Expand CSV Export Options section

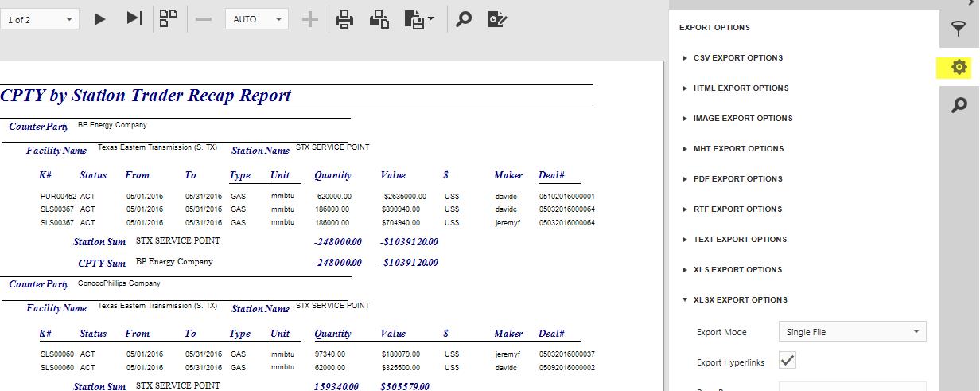(x=737, y=58)
